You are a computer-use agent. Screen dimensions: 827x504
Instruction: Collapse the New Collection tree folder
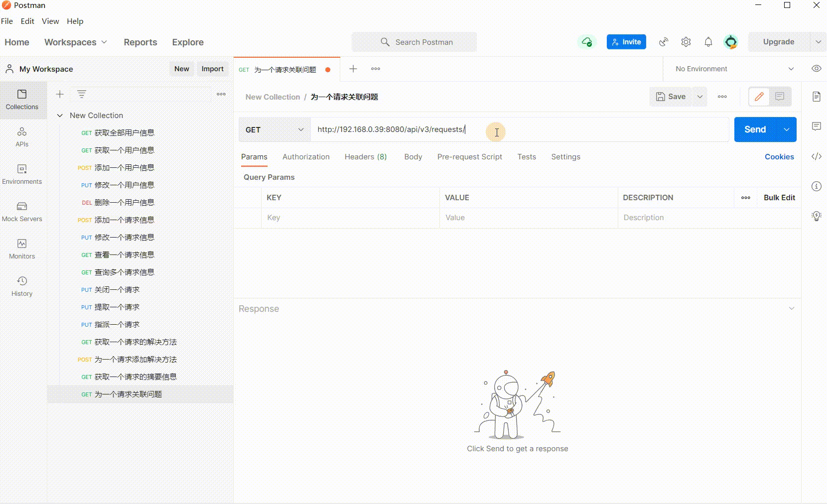(60, 116)
